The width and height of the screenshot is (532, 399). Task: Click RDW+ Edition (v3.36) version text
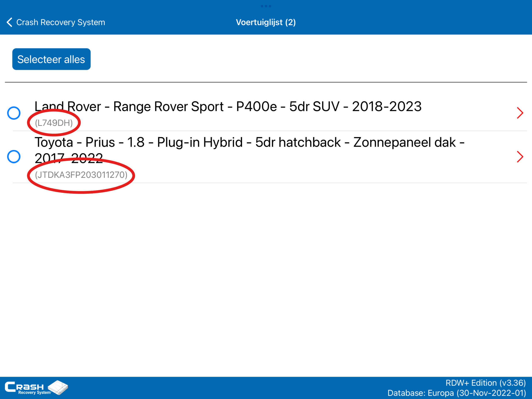pos(486,383)
